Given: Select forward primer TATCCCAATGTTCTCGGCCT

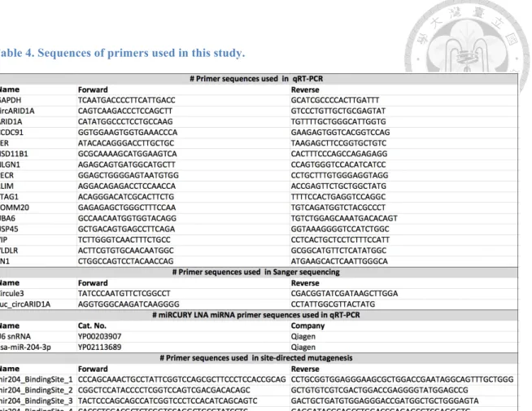Looking at the screenshot, I should coord(124,294).
